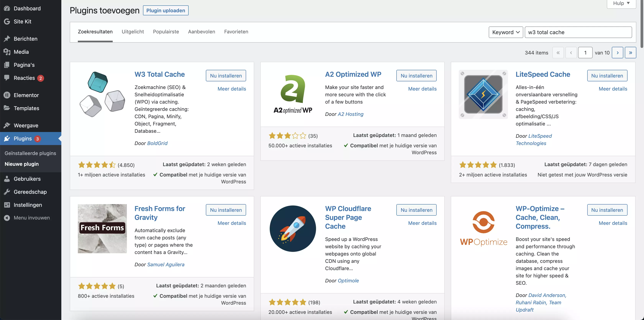
Task: Go to next results page arrow
Action: tap(618, 53)
